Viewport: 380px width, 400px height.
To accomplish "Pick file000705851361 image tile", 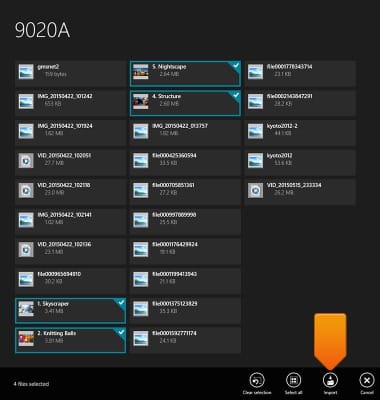I will [x=185, y=192].
